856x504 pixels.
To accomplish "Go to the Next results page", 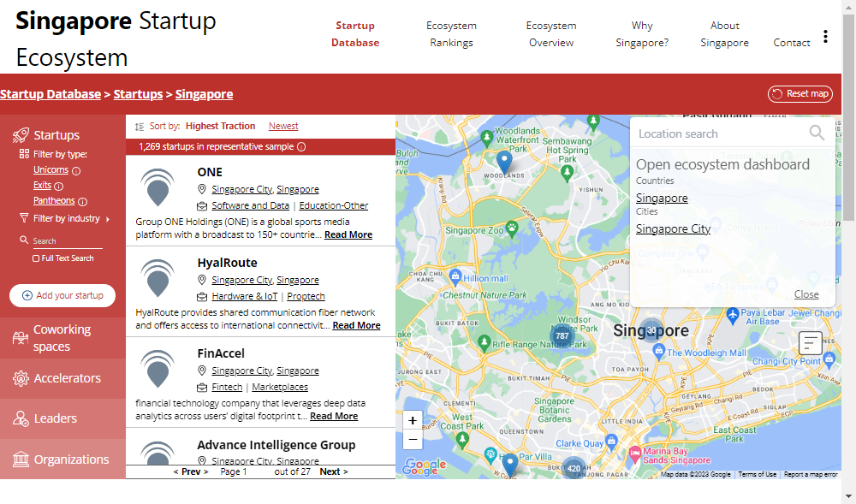I will (x=333, y=471).
